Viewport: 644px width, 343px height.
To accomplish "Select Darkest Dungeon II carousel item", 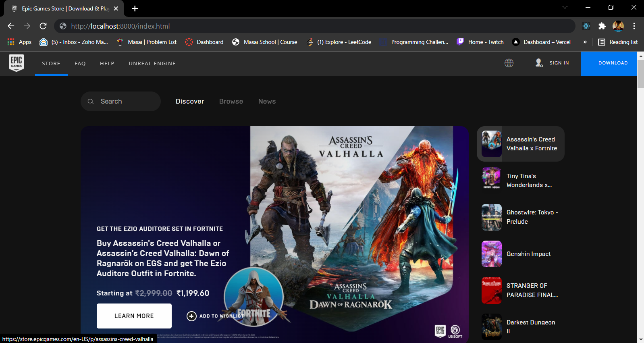I will pos(521,327).
